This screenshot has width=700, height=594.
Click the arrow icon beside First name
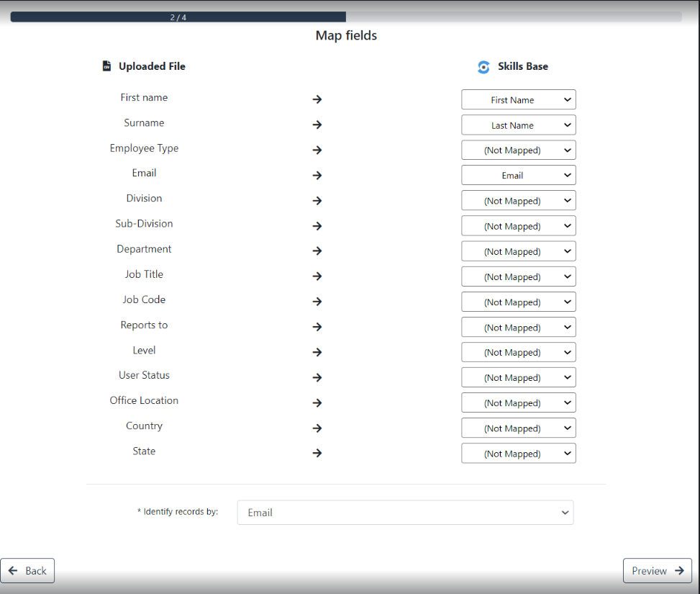coord(317,99)
